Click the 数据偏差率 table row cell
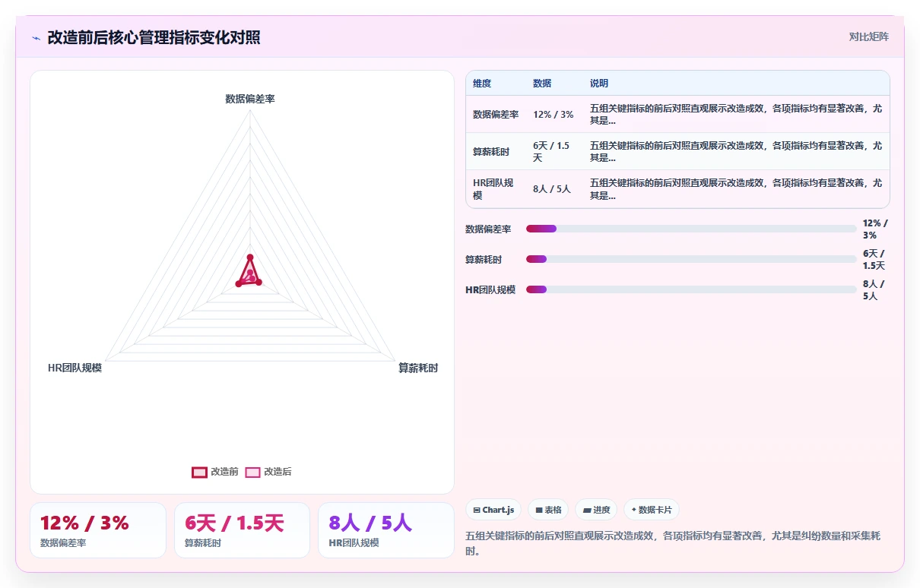This screenshot has height=588, width=920. coord(496,115)
